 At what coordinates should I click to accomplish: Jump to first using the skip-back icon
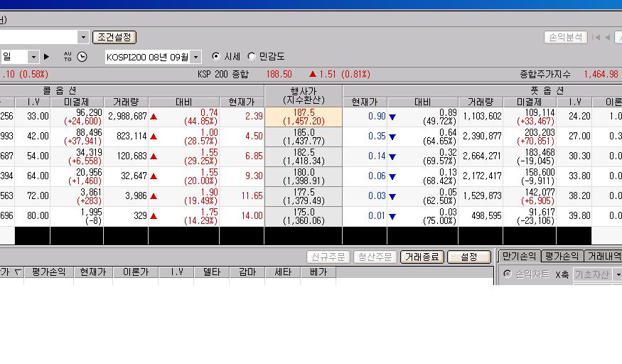pos(596,38)
